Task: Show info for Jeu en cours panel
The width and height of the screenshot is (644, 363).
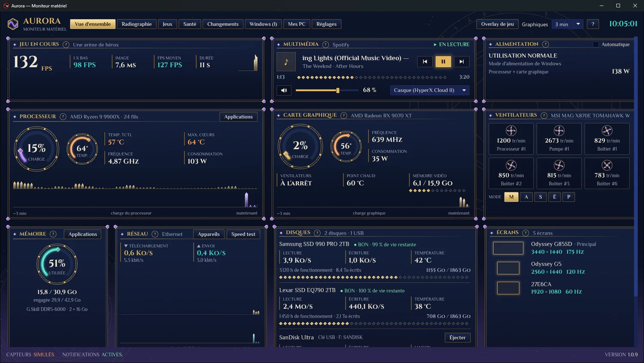Action: pos(66,45)
